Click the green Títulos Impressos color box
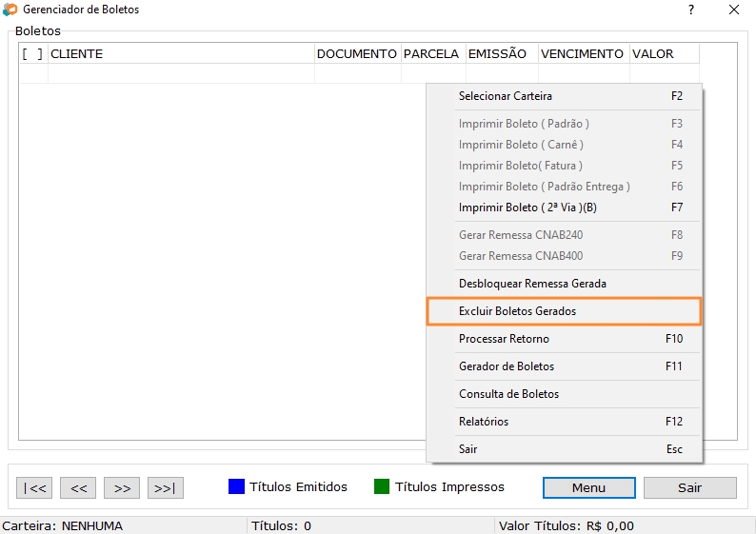Viewport: 756px width, 534px height. [382, 486]
